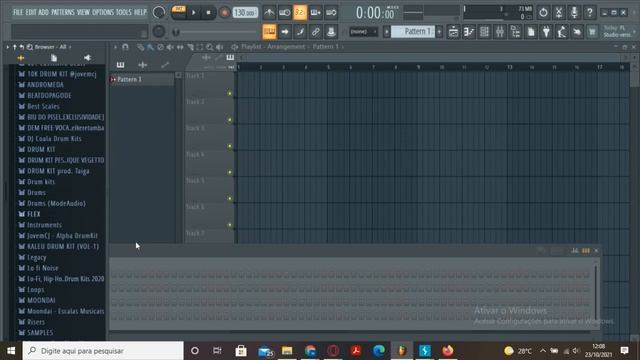Open the content shop cart icon
The height and width of the screenshot is (360, 640).
(x=592, y=32)
